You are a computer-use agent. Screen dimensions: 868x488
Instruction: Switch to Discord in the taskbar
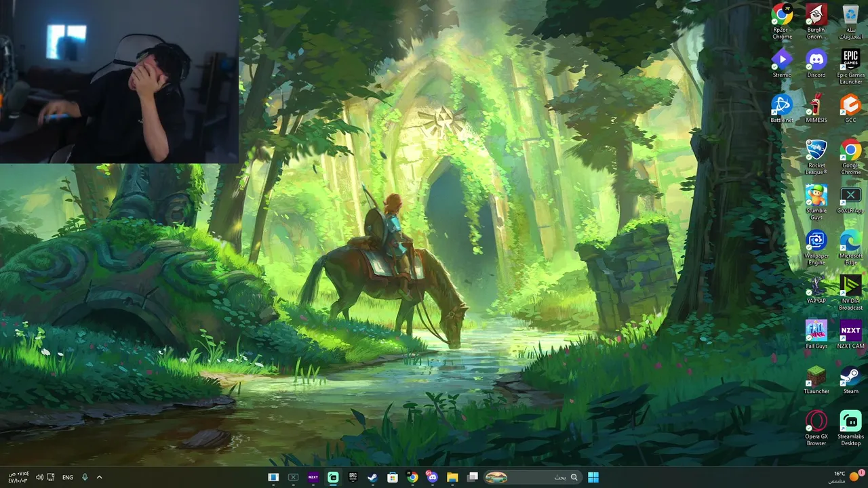point(432,477)
